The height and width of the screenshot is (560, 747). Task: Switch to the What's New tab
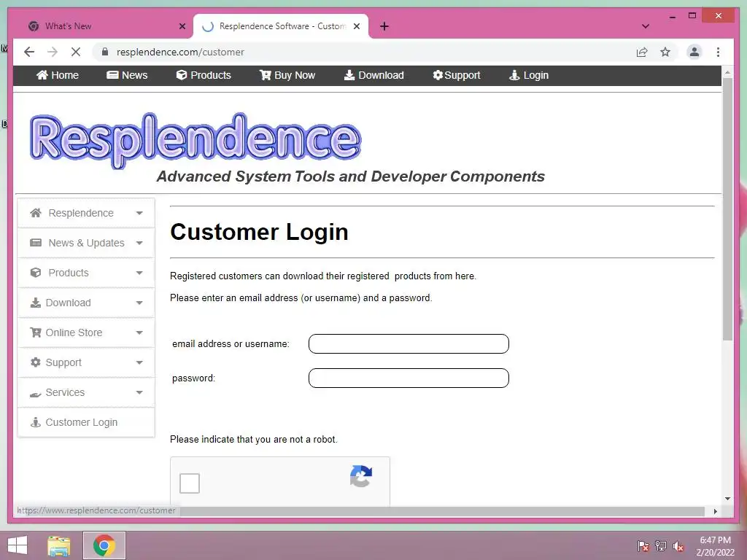pyautogui.click(x=104, y=26)
